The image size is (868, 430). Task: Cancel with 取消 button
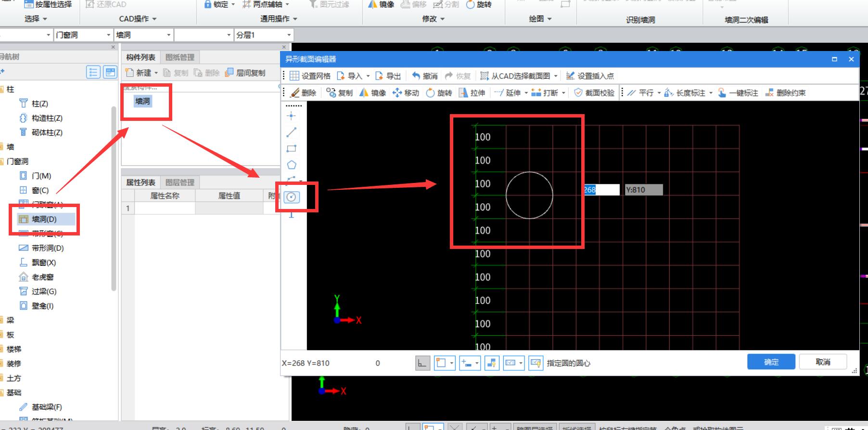(x=823, y=362)
